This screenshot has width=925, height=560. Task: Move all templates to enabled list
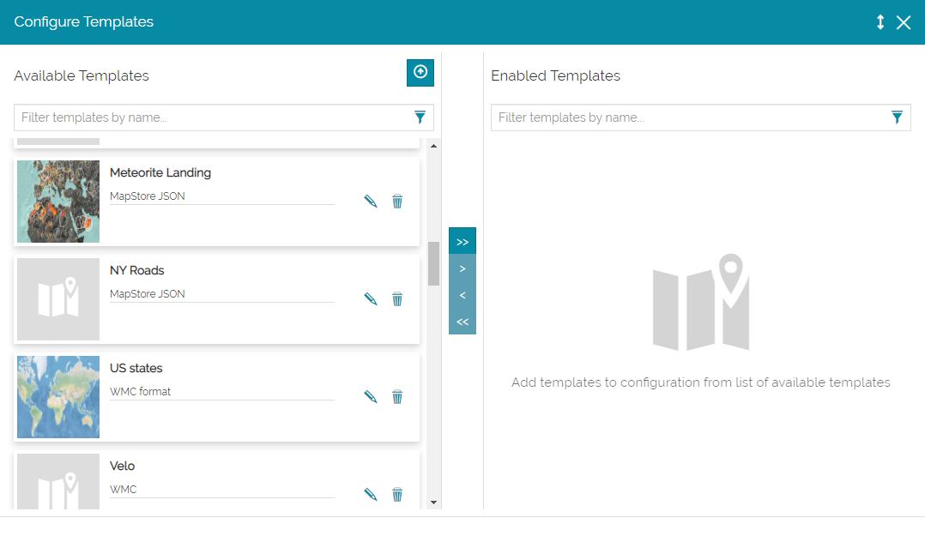pos(462,242)
